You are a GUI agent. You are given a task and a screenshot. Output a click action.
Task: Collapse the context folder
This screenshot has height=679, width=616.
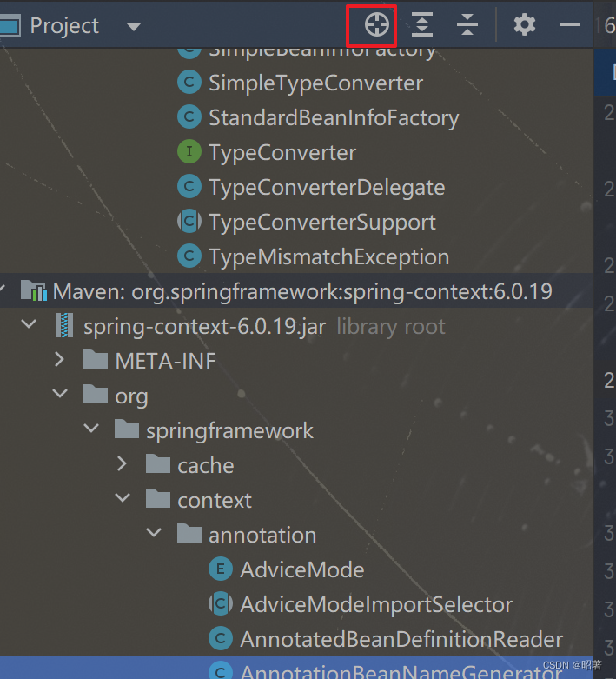tap(123, 498)
